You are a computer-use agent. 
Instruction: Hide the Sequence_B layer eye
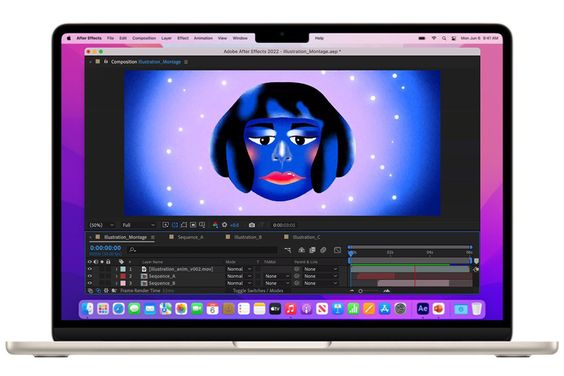click(90, 283)
